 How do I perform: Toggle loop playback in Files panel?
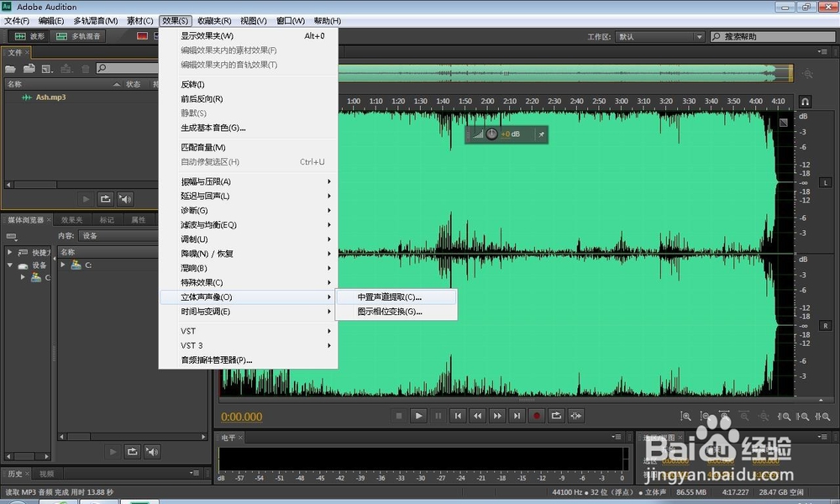106,199
